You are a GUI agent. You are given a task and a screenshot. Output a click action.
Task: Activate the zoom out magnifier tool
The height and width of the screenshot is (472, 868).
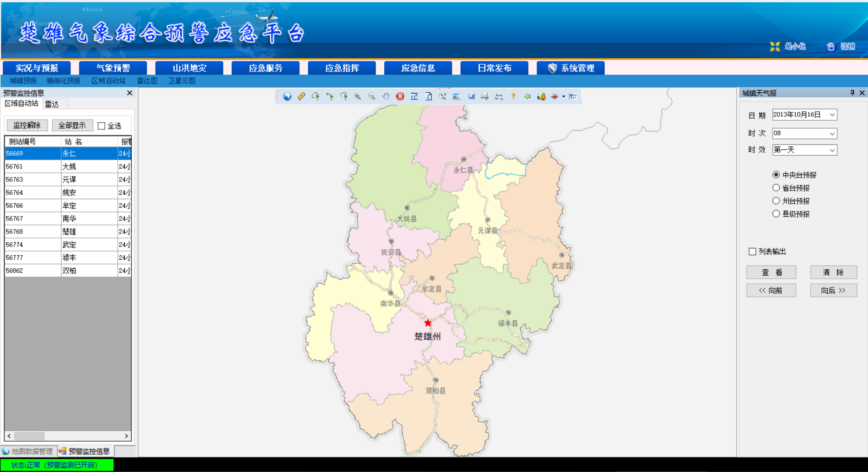372,96
